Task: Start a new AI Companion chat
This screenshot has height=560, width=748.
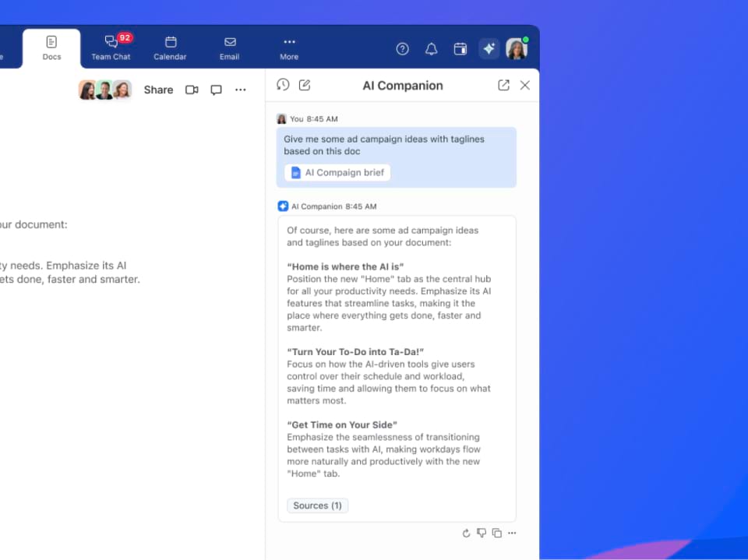Action: pos(305,85)
